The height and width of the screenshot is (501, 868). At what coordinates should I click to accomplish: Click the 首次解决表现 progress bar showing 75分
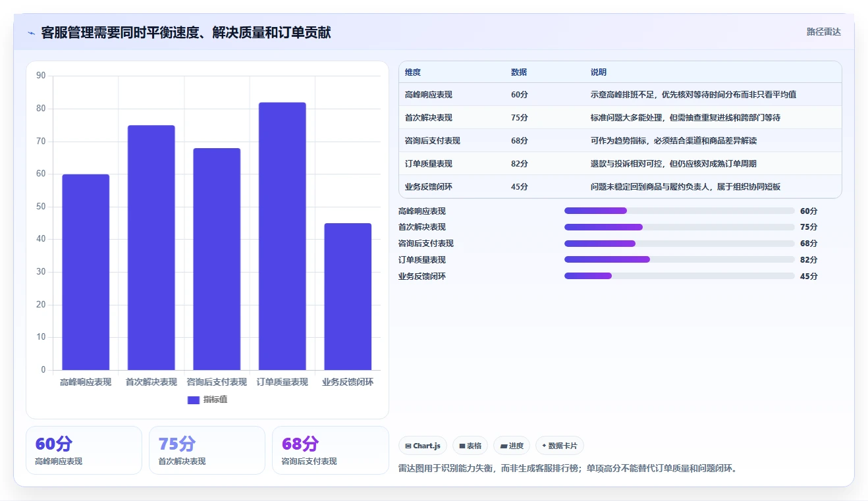point(680,227)
